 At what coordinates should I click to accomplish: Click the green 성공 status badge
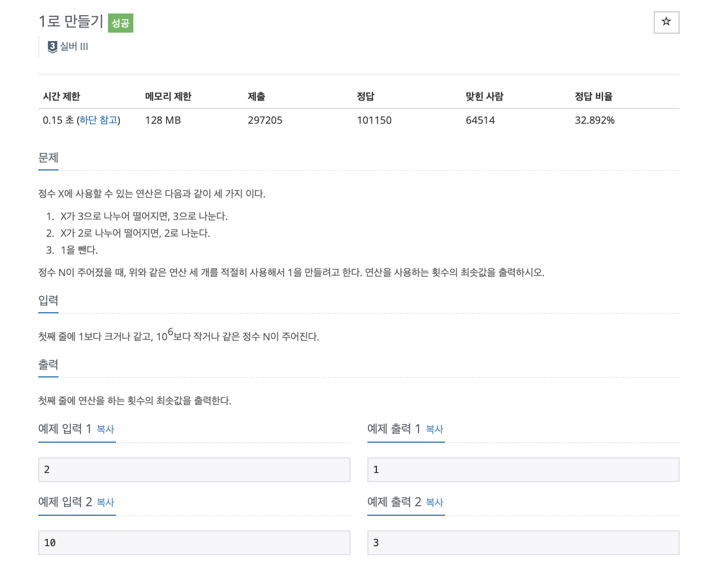click(120, 23)
